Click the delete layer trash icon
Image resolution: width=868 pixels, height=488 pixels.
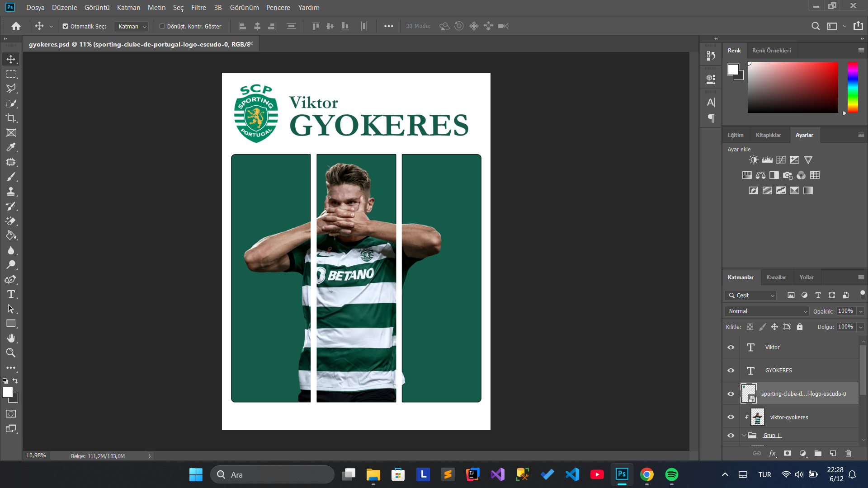(x=848, y=453)
